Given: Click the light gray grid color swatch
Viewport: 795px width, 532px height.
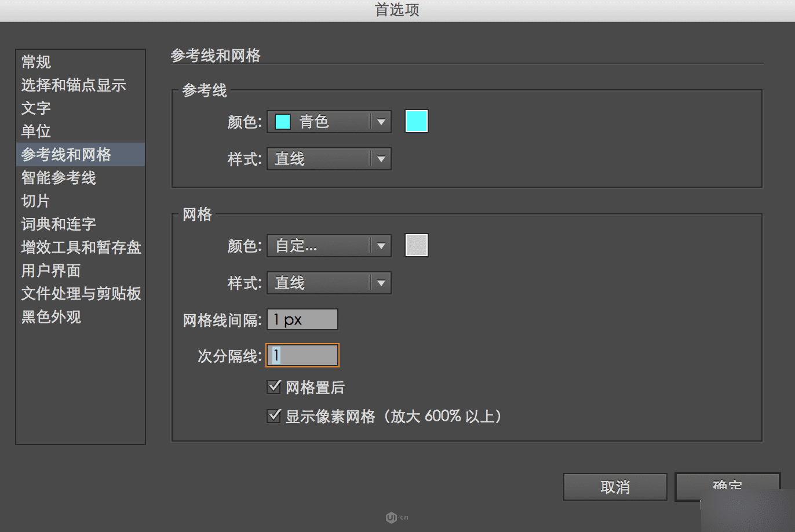Looking at the screenshot, I should (416, 245).
